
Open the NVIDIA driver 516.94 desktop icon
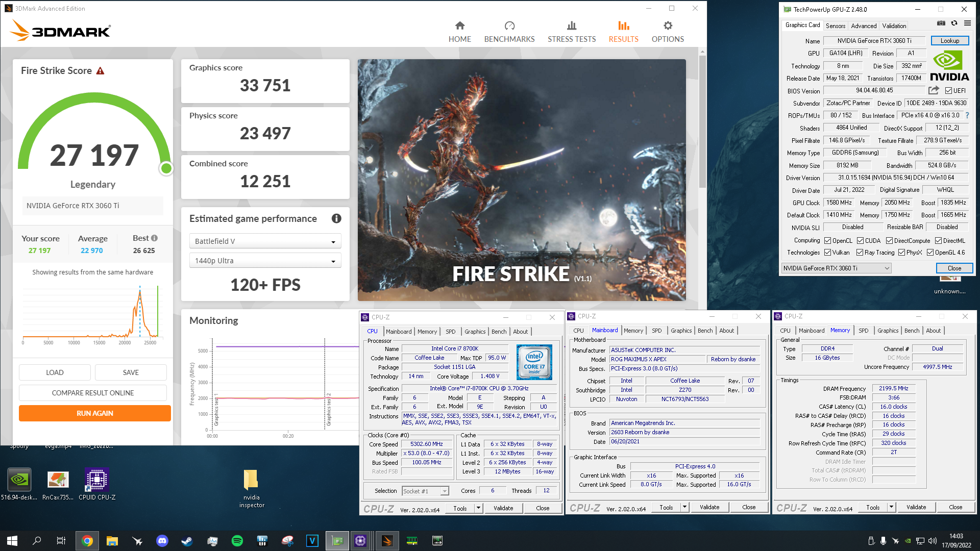pos(19,484)
